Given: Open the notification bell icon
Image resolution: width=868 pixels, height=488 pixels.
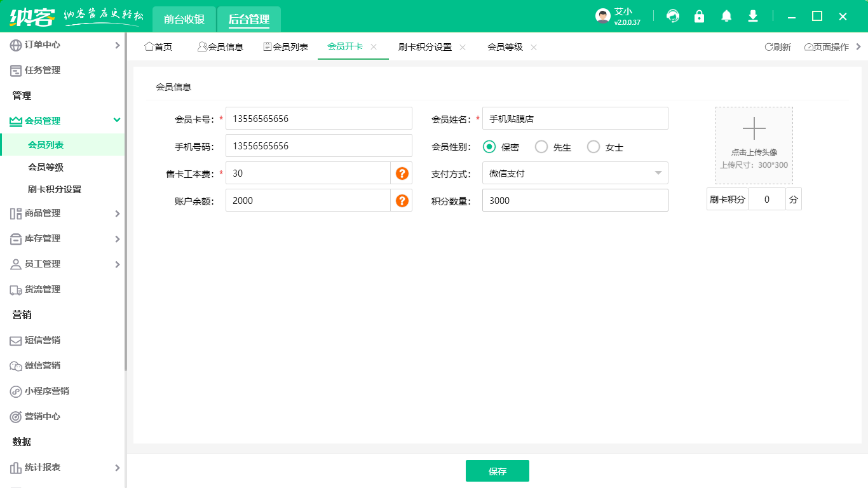Looking at the screenshot, I should 726,16.
